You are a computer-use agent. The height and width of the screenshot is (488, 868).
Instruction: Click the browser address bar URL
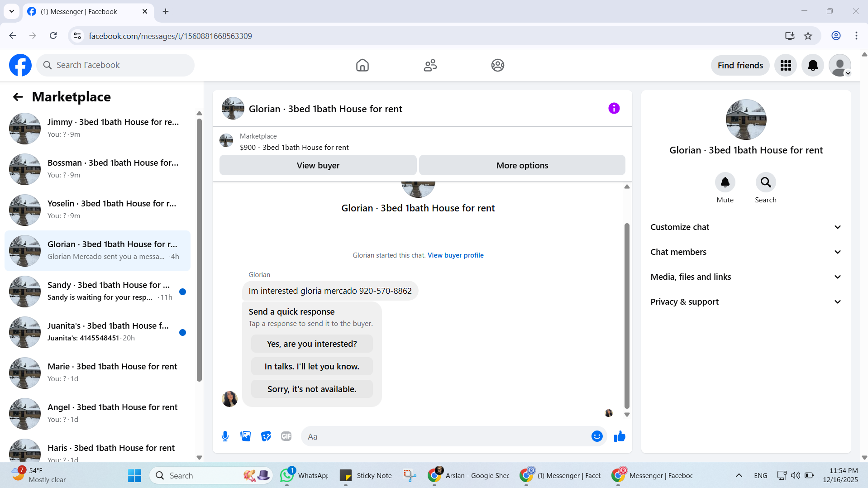tap(170, 36)
